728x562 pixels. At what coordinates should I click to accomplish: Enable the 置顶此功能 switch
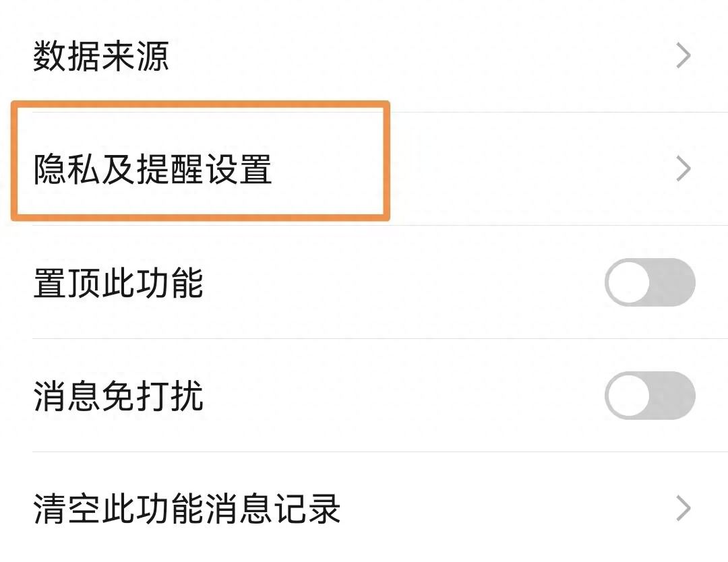pyautogui.click(x=650, y=282)
